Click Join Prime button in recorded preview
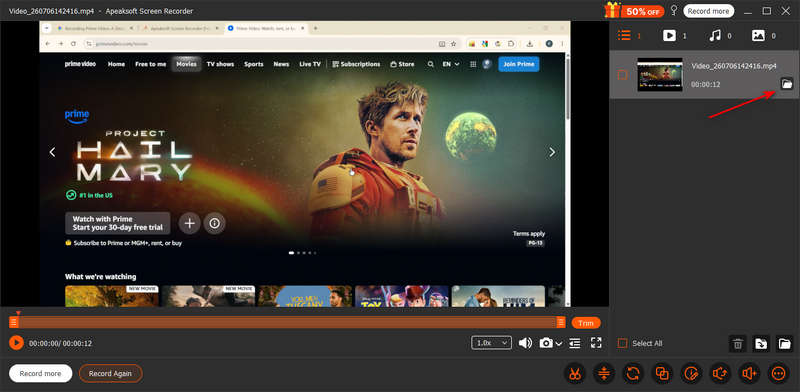This screenshot has width=800, height=392. tap(518, 64)
